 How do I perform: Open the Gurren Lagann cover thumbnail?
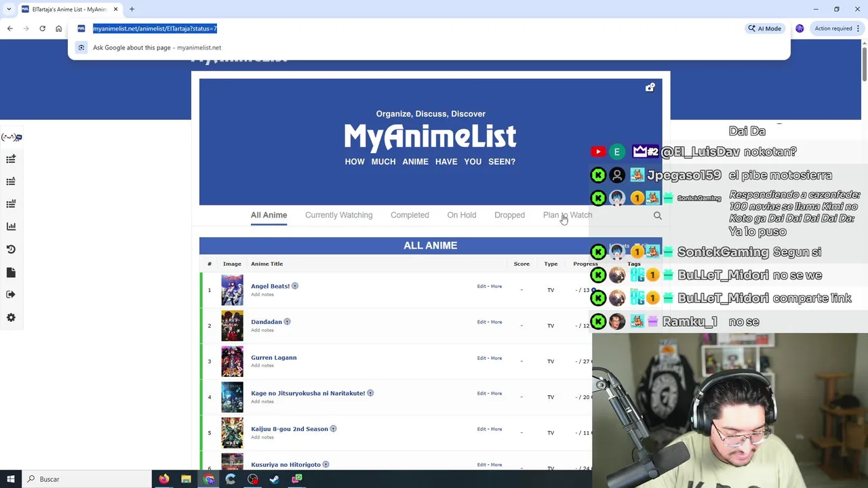coord(232,361)
